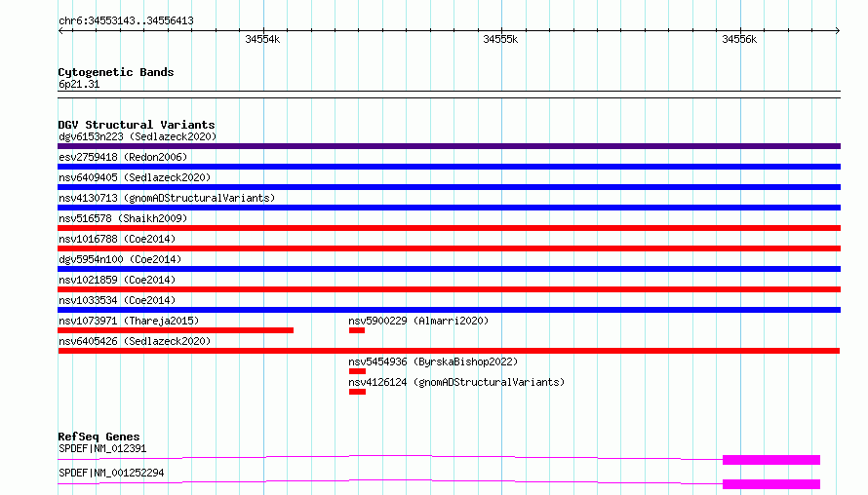
Task: Open nsv4126124 (gnomADStructuralVariants) label
Action: (x=456, y=382)
